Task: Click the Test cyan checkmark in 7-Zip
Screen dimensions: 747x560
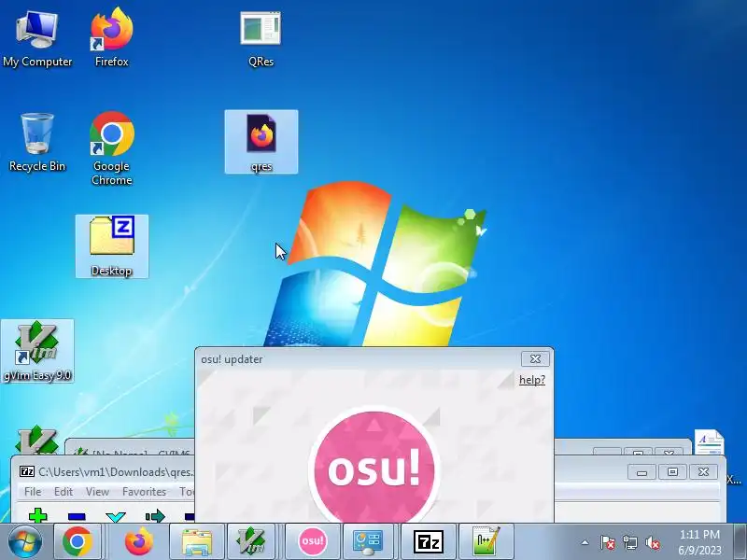Action: tap(116, 517)
